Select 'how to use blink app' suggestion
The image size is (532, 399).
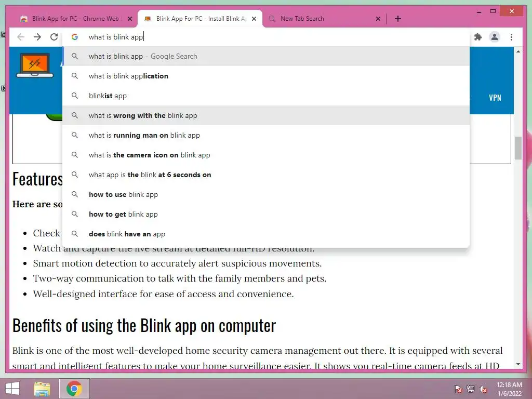pos(266,194)
